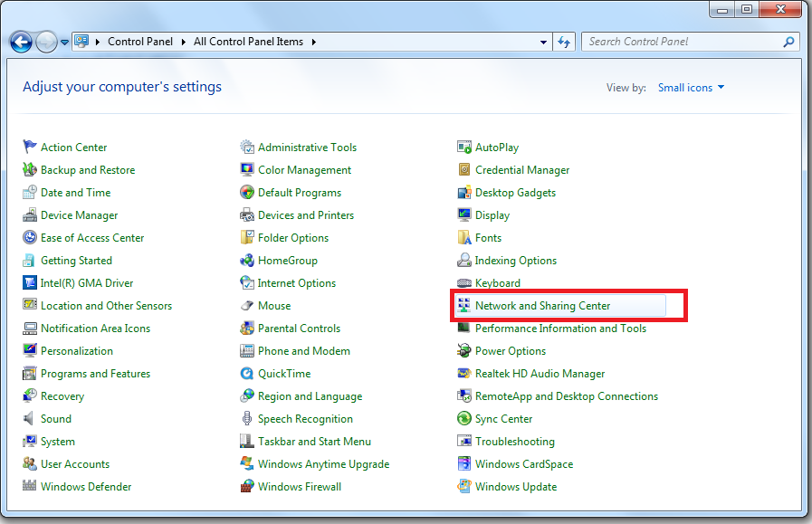Expand the address bar history dropdown arrow
Viewport: 812px width, 524px height.
point(543,42)
